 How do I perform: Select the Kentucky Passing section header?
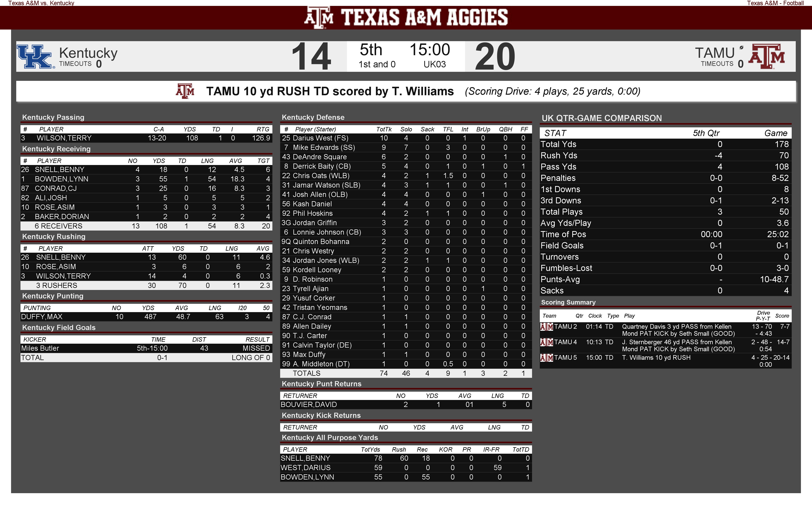pos(53,117)
